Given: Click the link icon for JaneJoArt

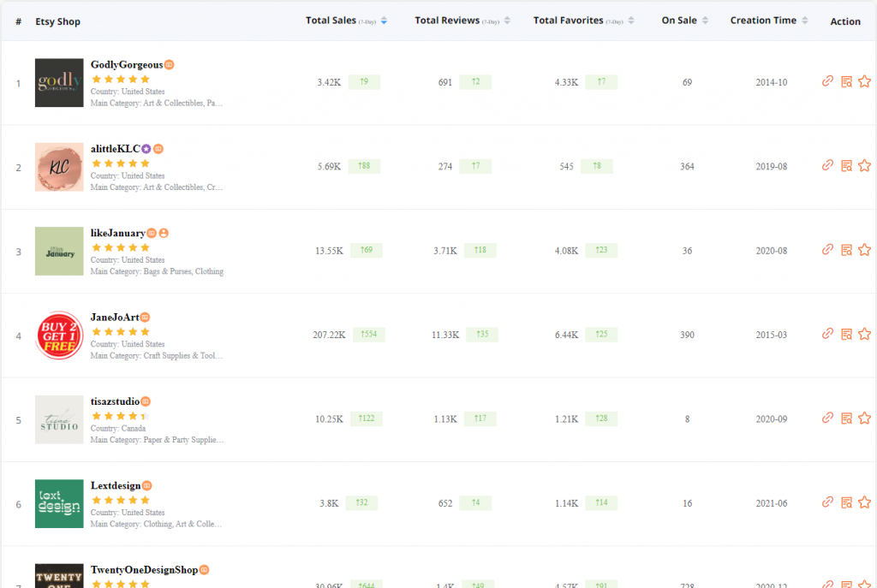Looking at the screenshot, I should pyautogui.click(x=827, y=334).
